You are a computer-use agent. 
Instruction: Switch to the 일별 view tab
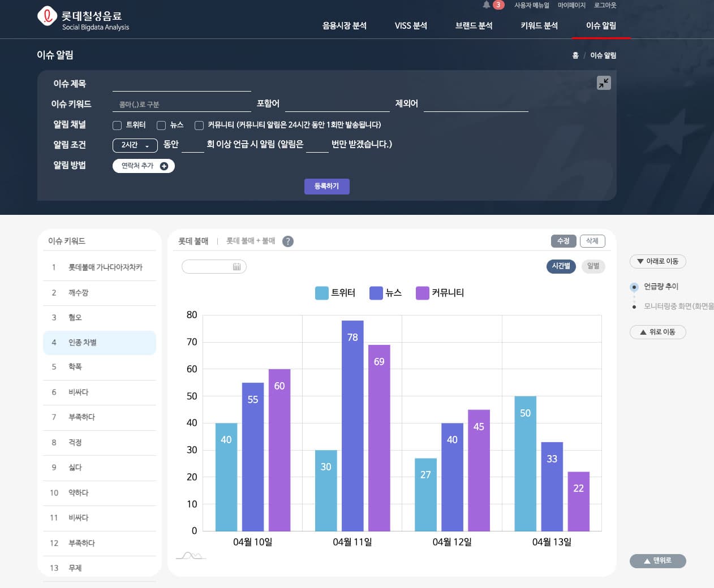593,266
